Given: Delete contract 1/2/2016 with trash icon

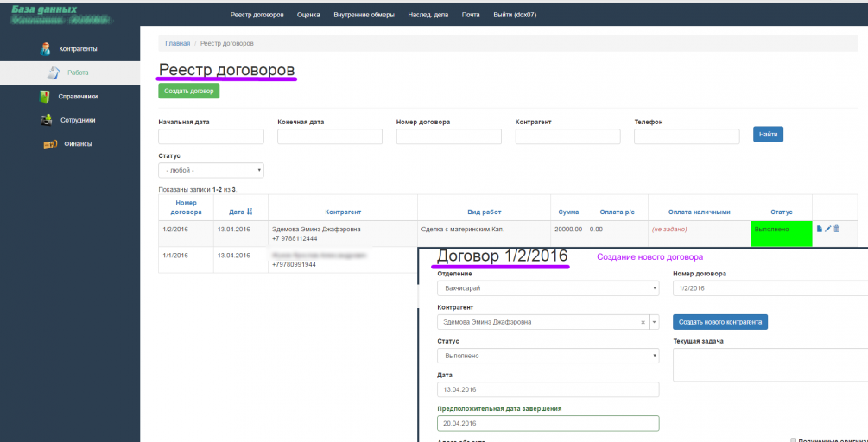Looking at the screenshot, I should click(836, 229).
